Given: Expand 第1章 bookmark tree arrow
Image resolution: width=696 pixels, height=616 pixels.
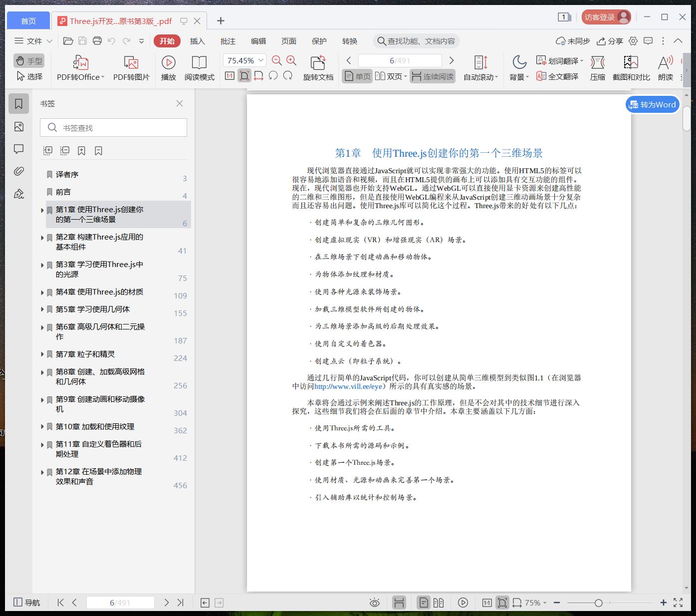Looking at the screenshot, I should tap(42, 210).
